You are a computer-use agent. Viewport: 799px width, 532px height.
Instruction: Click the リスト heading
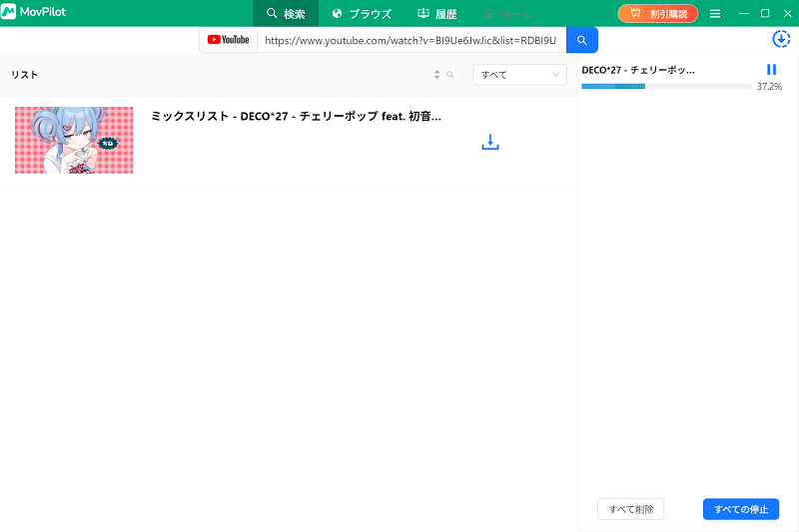[x=24, y=75]
